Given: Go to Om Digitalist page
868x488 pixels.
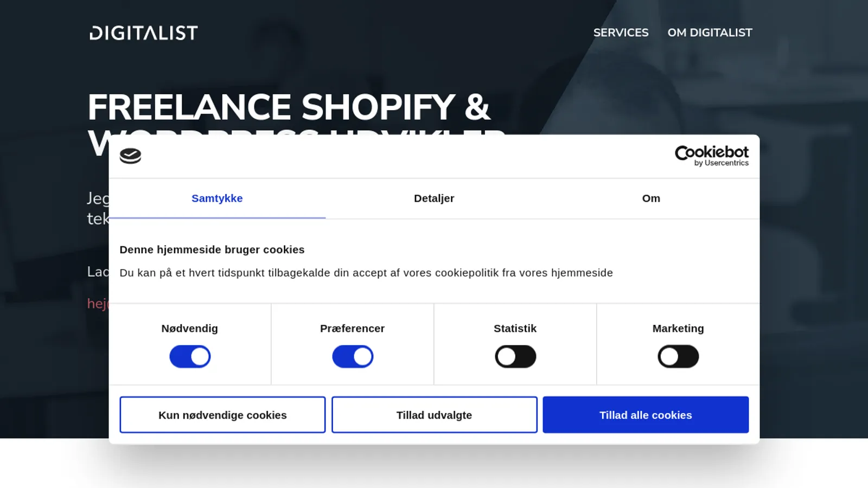Looking at the screenshot, I should 710,33.
